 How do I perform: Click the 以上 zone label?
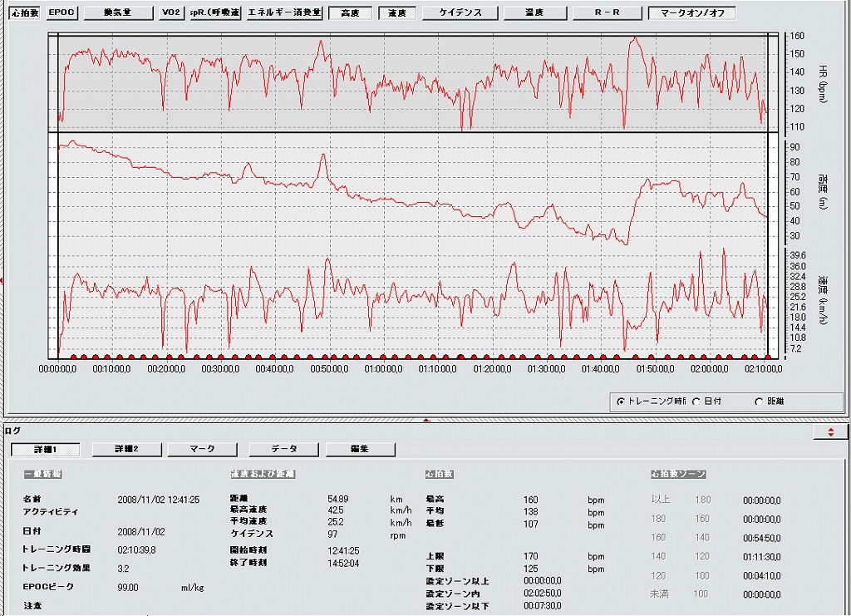(661, 500)
